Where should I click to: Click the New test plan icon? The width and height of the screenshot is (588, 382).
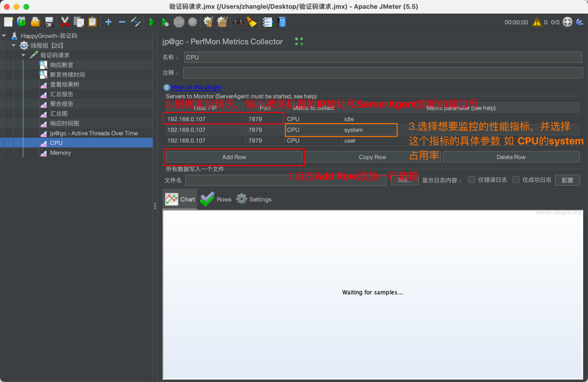pyautogui.click(x=9, y=22)
